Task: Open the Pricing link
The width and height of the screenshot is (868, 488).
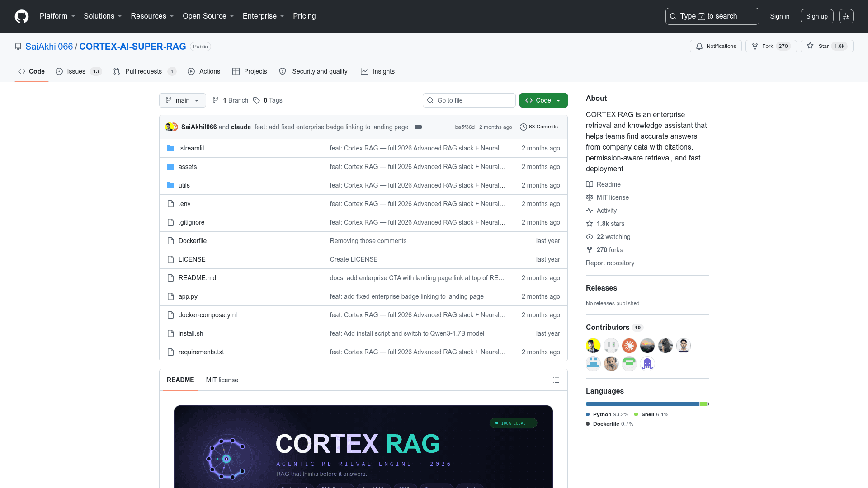Action: (304, 16)
